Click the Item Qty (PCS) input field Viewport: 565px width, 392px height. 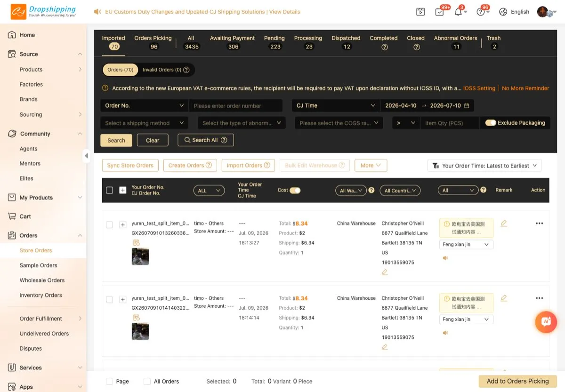pos(450,123)
